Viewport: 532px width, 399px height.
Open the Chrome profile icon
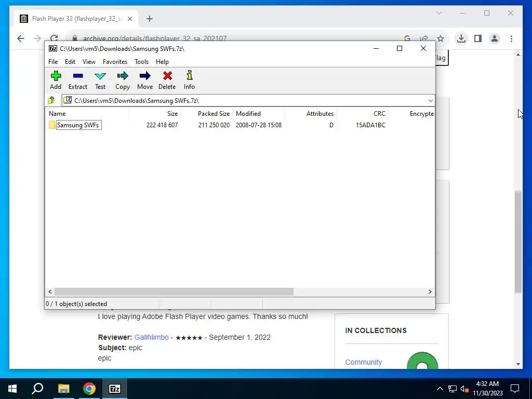(495, 38)
